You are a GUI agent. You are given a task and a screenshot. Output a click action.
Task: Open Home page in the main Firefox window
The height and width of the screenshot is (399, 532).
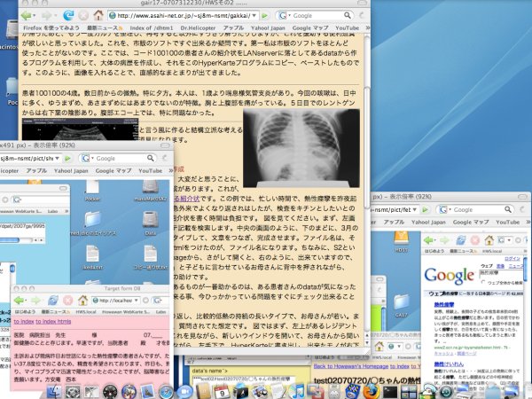(x=98, y=15)
